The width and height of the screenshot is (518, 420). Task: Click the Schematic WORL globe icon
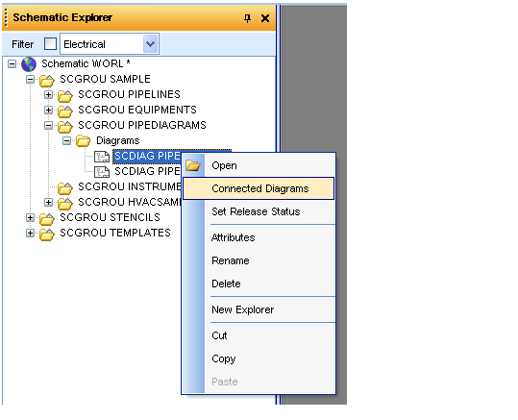pyautogui.click(x=29, y=63)
